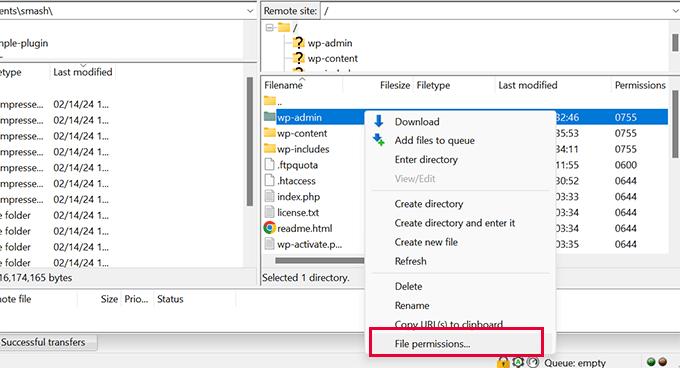Viewport: 680px width, 368px height.
Task: Sort remote list by Filesize column header
Action: click(395, 85)
